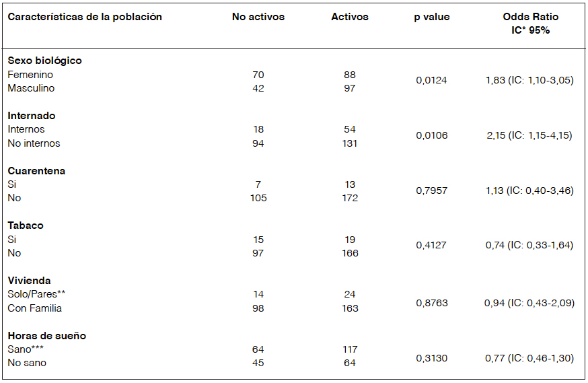Select the 'Internado' section heading
The image size is (588, 383).
point(31,116)
